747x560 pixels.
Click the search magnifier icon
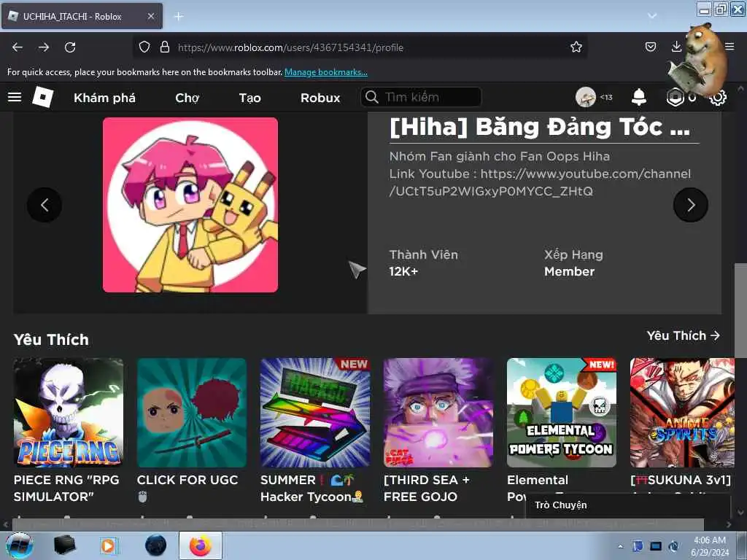click(371, 97)
